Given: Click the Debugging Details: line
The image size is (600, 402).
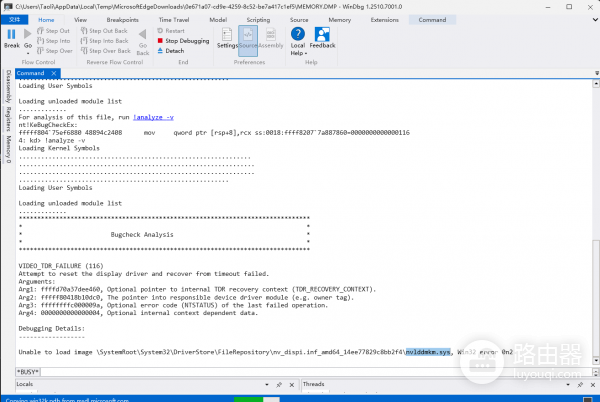Looking at the screenshot, I should 52,328.
